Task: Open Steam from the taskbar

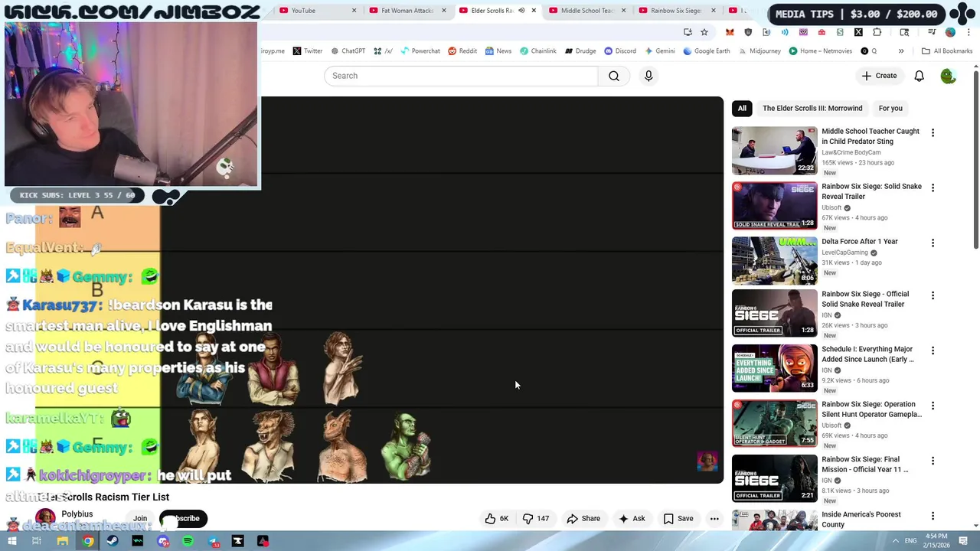Action: click(x=113, y=541)
